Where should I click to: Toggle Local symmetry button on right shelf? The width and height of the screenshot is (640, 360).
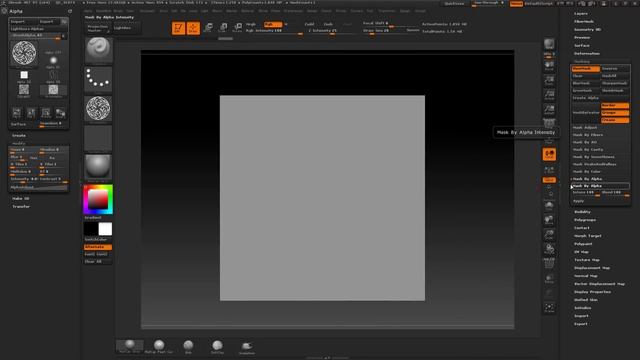[x=549, y=154]
